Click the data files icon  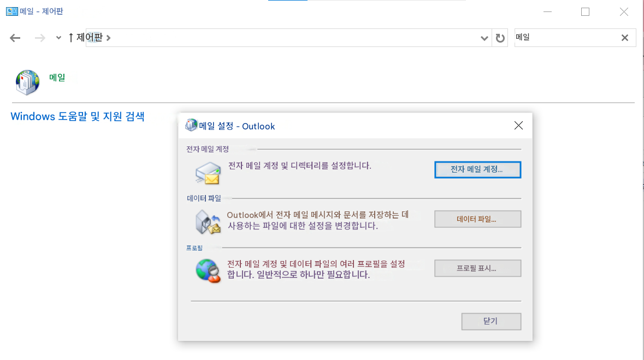208,222
